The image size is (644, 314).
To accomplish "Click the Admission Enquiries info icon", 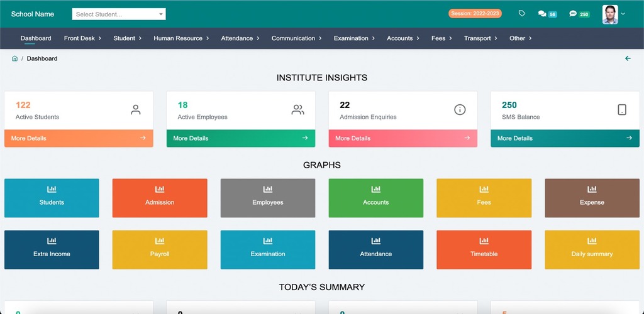I will pyautogui.click(x=460, y=110).
